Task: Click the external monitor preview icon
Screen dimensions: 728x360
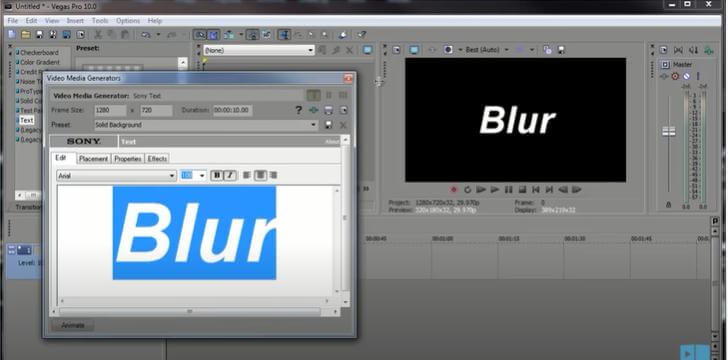Action: point(414,50)
